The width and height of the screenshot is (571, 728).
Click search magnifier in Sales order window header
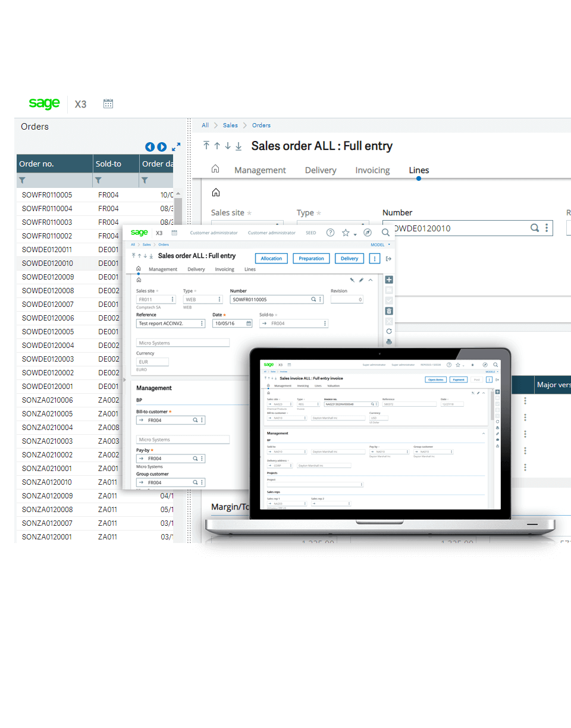[385, 233]
